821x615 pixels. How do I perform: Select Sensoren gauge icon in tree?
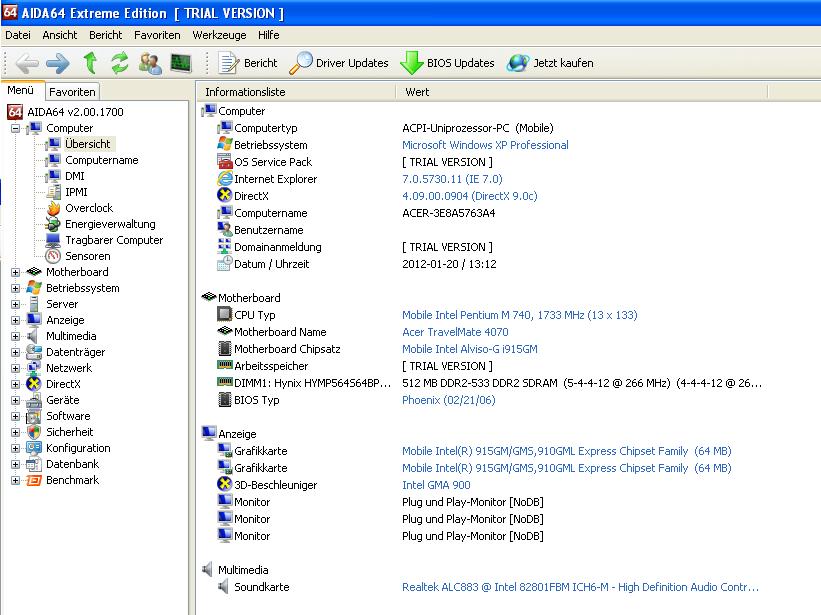click(53, 256)
